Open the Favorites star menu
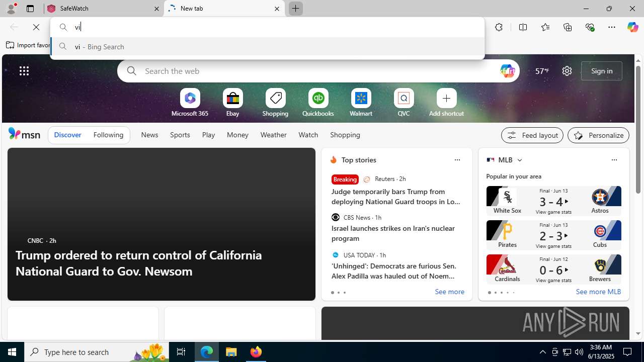Image resolution: width=644 pixels, height=362 pixels. click(545, 27)
